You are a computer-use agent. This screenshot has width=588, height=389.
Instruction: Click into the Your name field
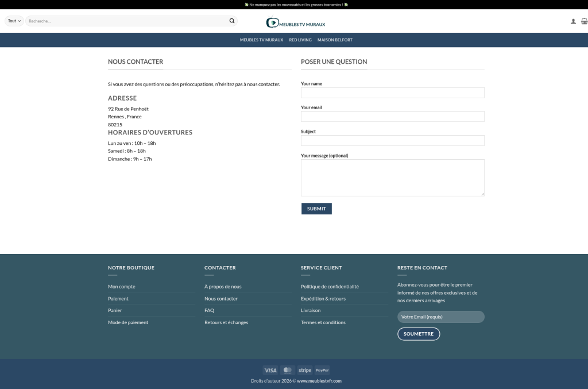pos(392,93)
